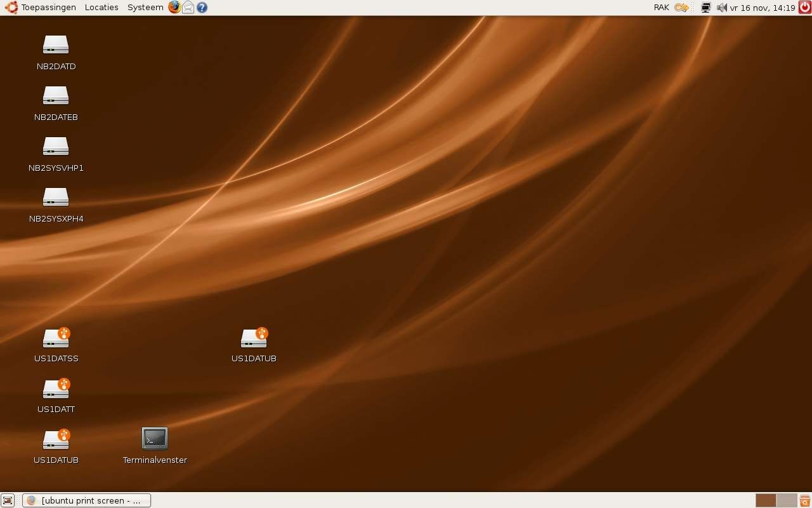Click the date and time clock
The image size is (812, 508).
[763, 8]
